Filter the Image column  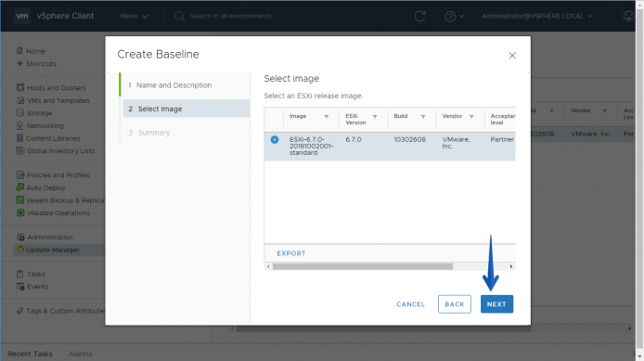(x=327, y=117)
